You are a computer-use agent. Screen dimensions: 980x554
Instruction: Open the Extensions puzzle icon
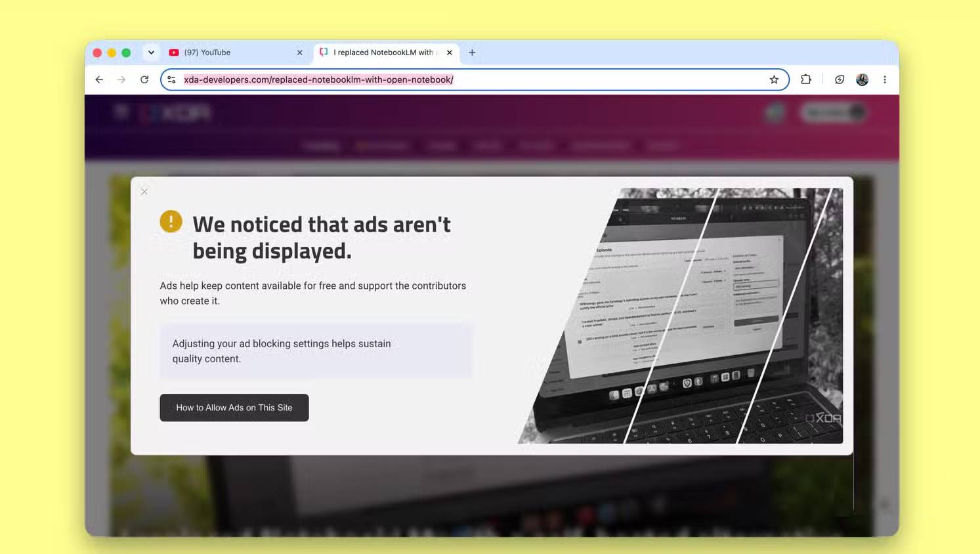(806, 79)
